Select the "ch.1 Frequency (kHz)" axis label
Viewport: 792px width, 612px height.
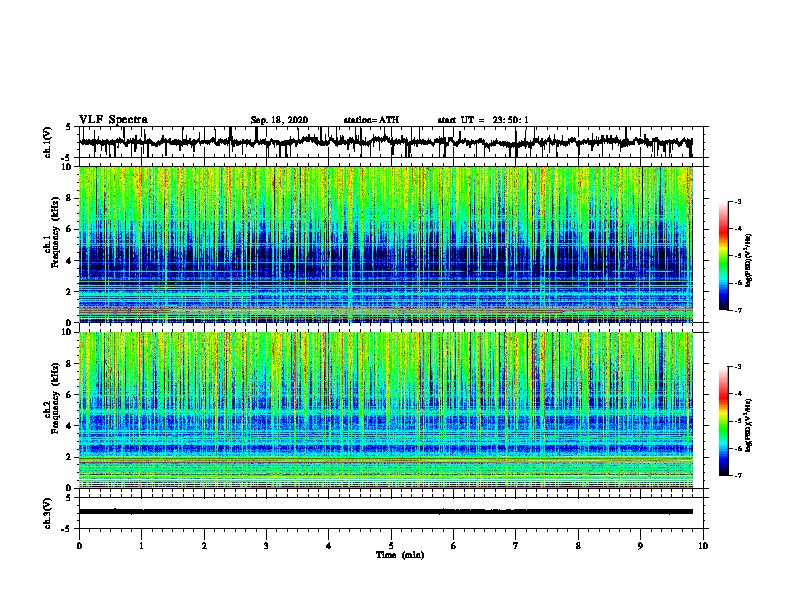pyautogui.click(x=51, y=232)
